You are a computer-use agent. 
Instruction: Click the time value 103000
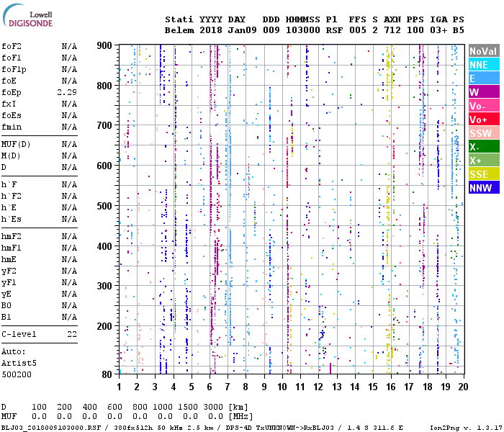pyautogui.click(x=303, y=30)
